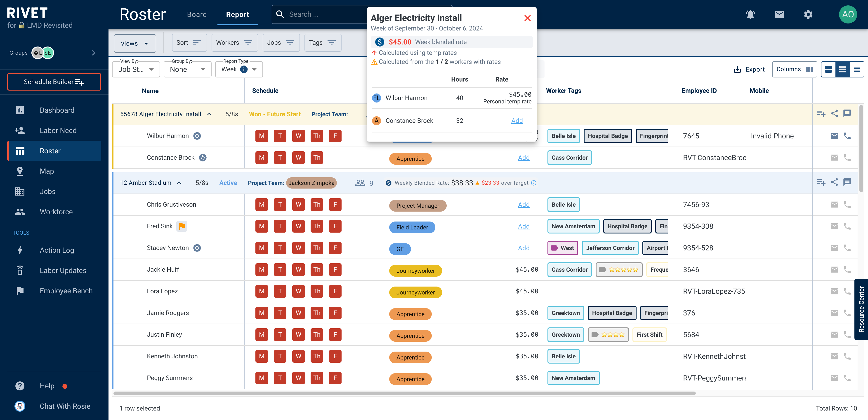Viewport: 868px width, 420px height.
Task: Click the status icon beside Stacey Newton's name
Action: tap(197, 248)
